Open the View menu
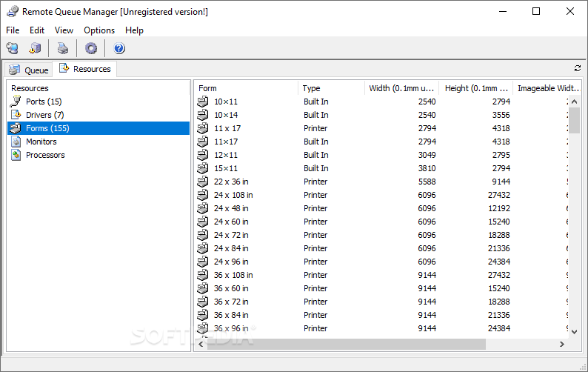 pos(64,30)
